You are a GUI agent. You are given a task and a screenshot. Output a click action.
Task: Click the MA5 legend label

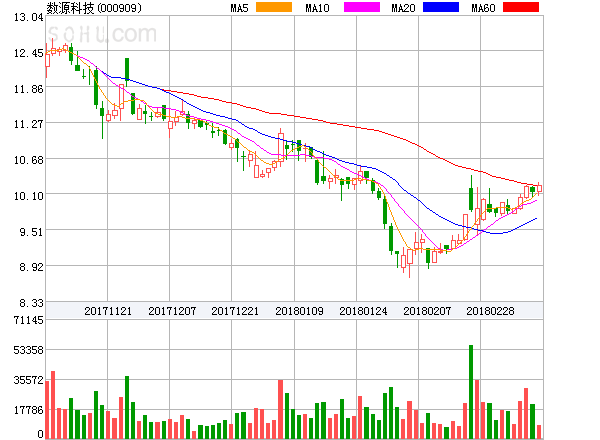pos(240,8)
